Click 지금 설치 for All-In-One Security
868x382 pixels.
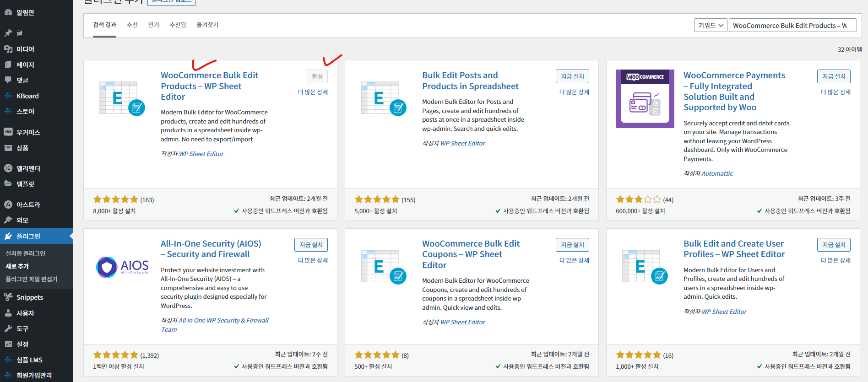pyautogui.click(x=311, y=245)
